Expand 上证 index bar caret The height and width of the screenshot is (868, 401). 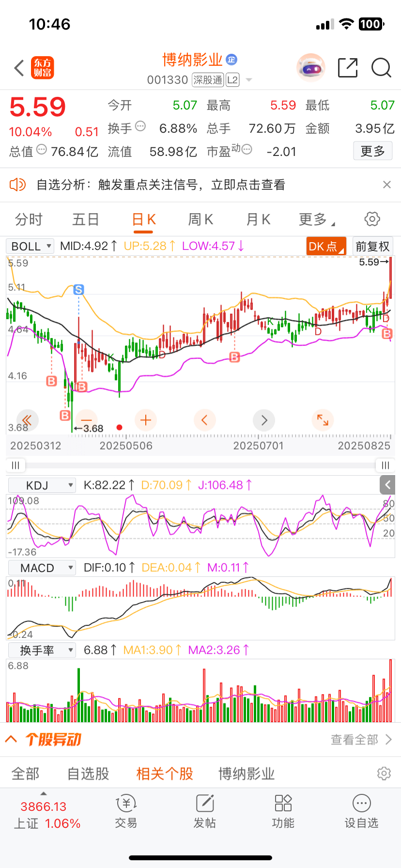[44, 793]
